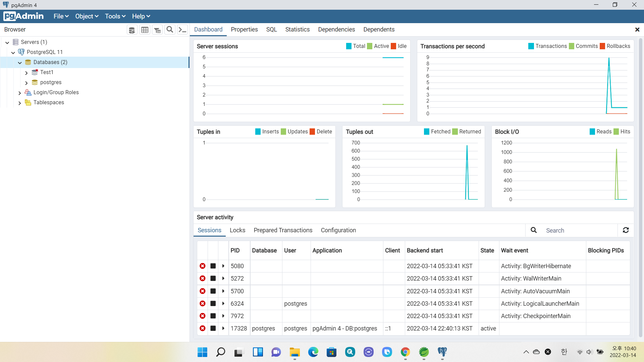Expand the Test1 database node

[x=26, y=73]
